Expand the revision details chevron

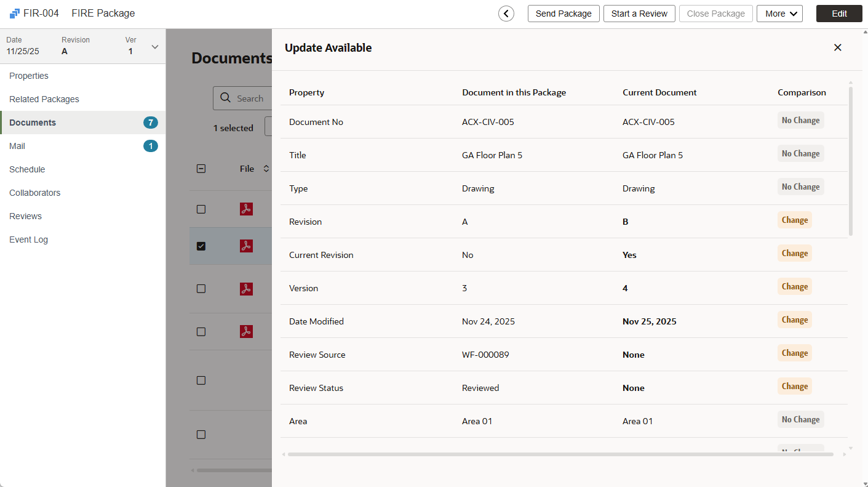(155, 47)
